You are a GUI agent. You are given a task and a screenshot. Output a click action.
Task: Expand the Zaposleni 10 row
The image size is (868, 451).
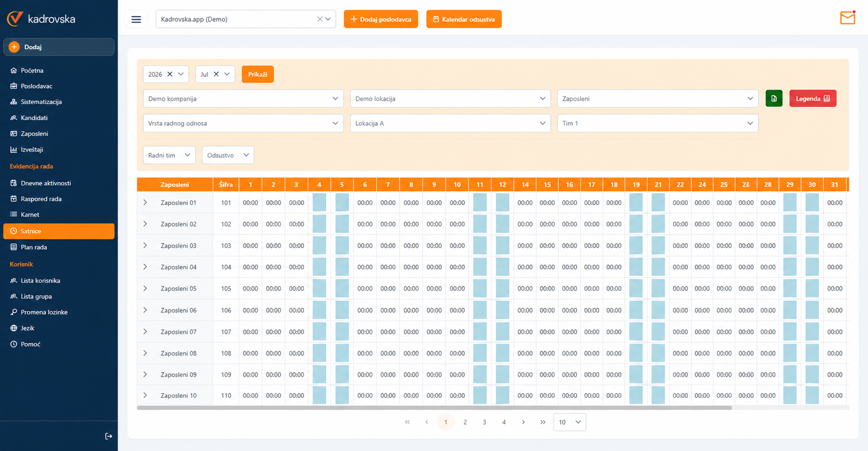tap(145, 395)
